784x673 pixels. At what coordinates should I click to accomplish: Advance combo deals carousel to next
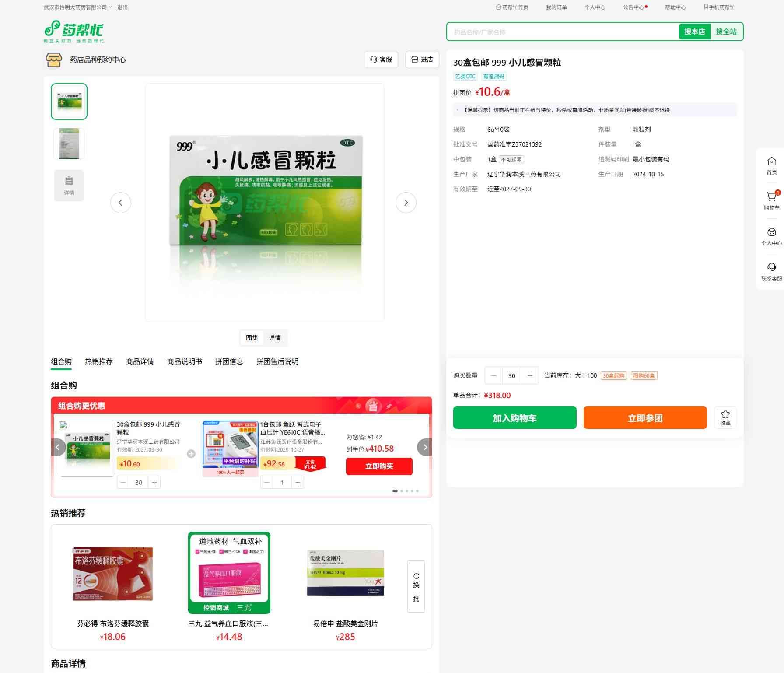[424, 447]
